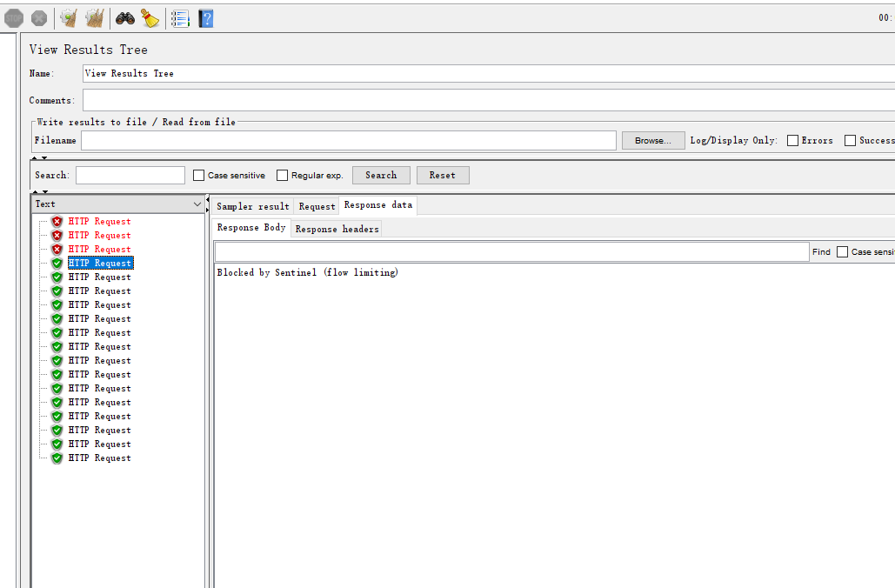The image size is (895, 588).
Task: Click the Reset button
Action: (x=443, y=175)
